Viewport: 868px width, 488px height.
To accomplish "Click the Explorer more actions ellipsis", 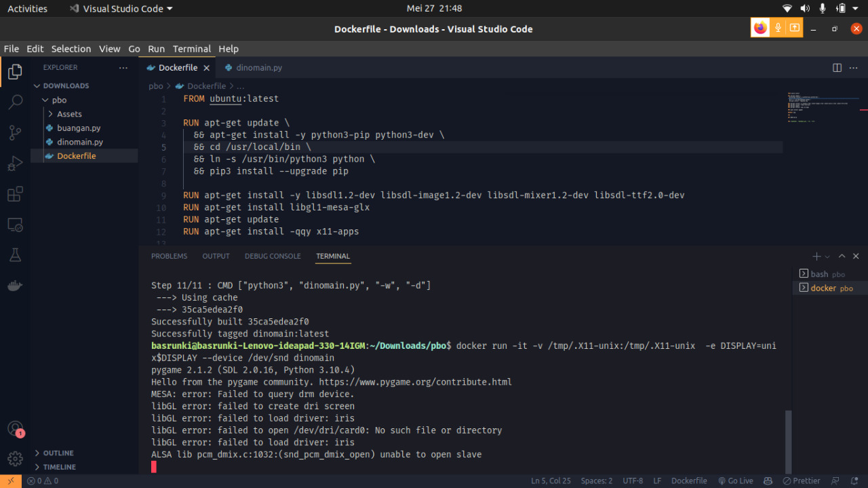I will point(123,68).
